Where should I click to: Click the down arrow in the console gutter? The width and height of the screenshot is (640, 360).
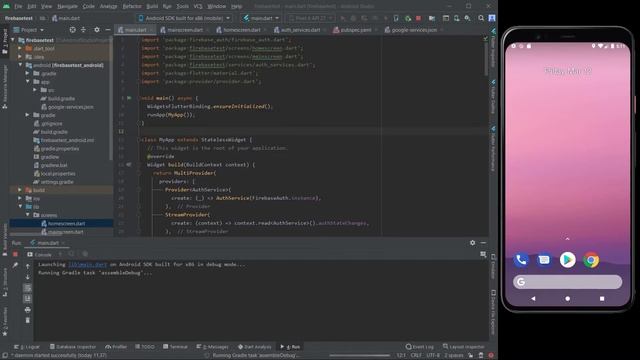(27, 277)
